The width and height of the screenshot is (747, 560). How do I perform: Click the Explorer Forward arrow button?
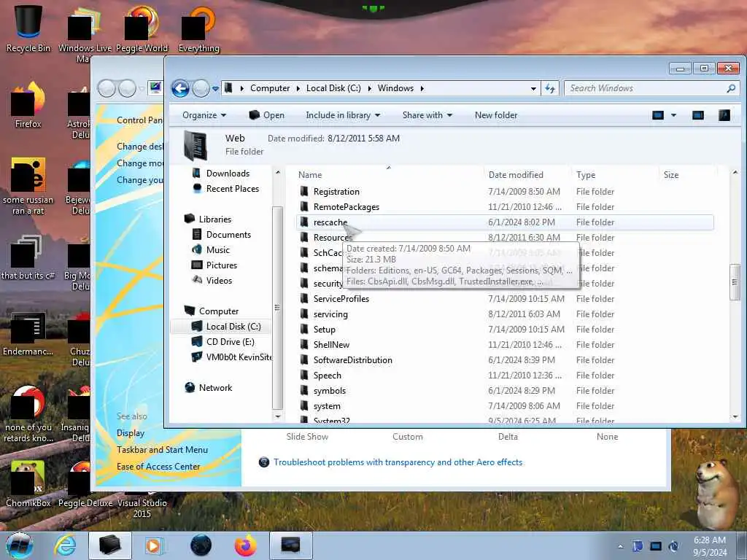pyautogui.click(x=201, y=88)
